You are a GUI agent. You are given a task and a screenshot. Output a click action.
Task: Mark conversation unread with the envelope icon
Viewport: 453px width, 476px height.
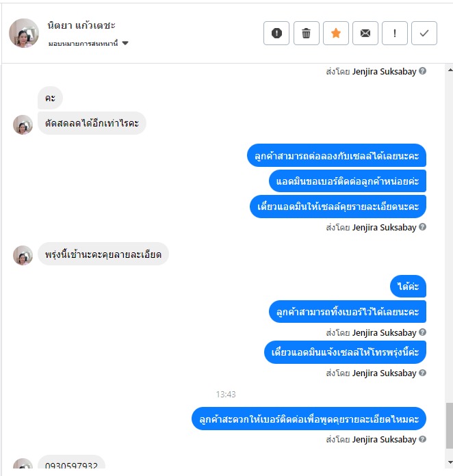click(365, 33)
